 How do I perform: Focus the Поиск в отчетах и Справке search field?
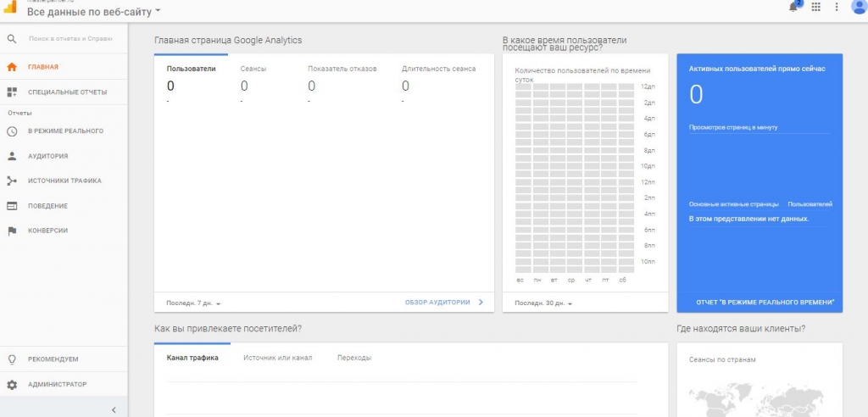70,39
